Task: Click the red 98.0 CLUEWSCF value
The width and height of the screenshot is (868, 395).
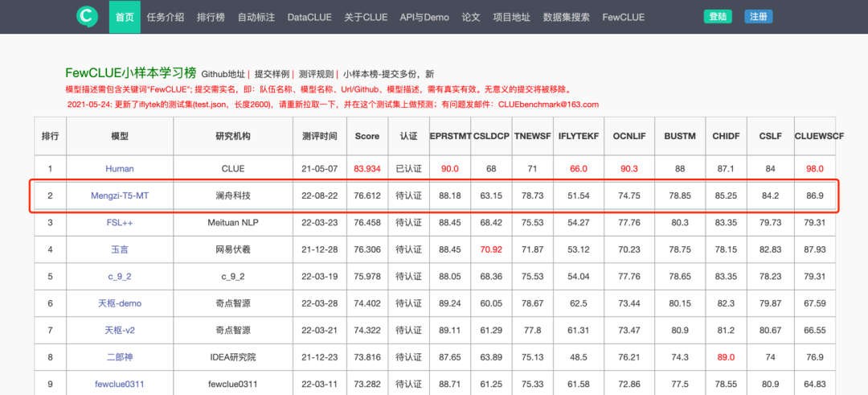Action: (x=815, y=168)
